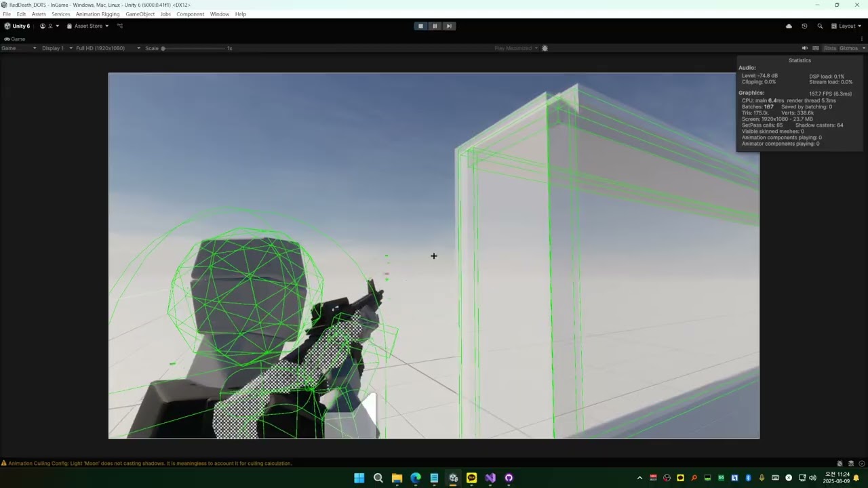
Task: Open the Animation Rigging menu
Action: [98, 14]
